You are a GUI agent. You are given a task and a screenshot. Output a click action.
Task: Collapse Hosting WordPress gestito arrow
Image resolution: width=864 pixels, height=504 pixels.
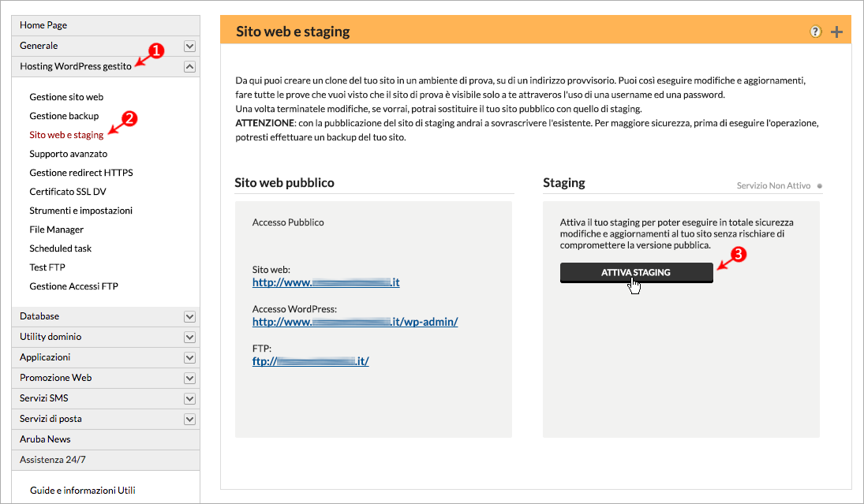189,67
